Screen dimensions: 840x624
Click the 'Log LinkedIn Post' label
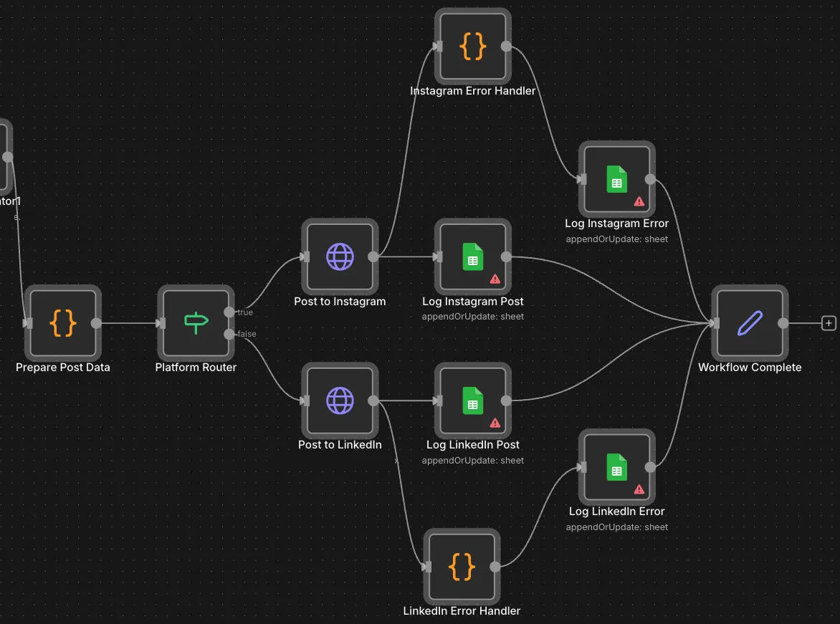[472, 445]
